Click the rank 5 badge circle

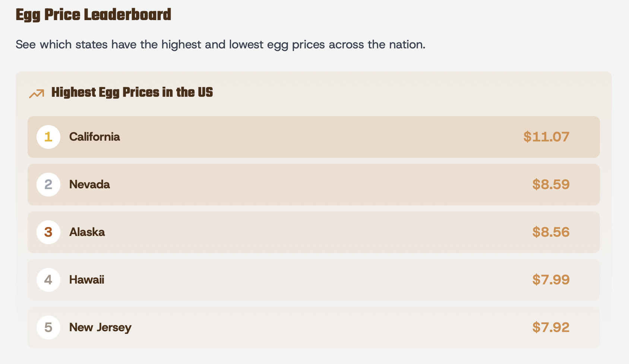[48, 328]
